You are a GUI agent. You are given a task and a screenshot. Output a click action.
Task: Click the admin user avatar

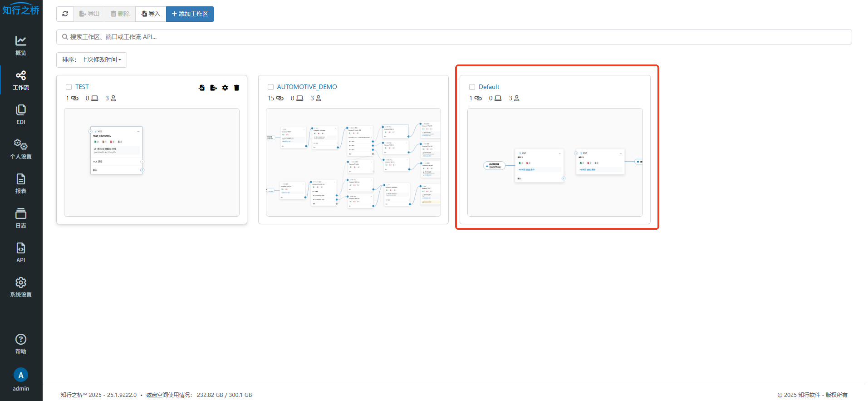click(x=21, y=375)
